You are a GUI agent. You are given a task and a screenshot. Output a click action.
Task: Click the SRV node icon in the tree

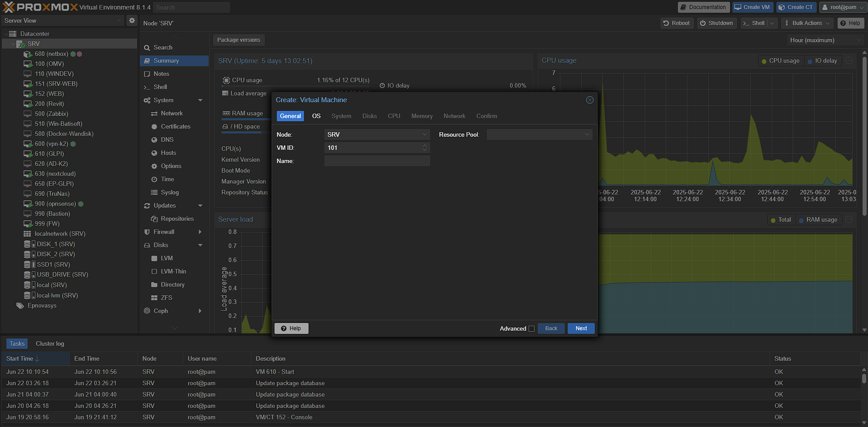click(x=20, y=44)
